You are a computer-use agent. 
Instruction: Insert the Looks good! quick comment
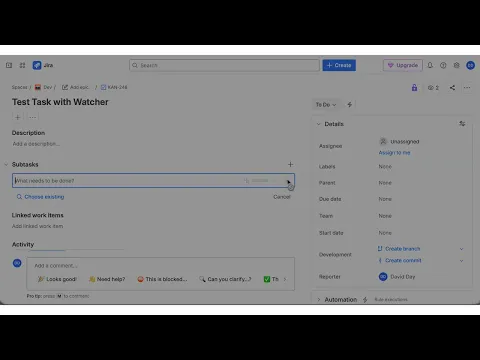click(57, 279)
